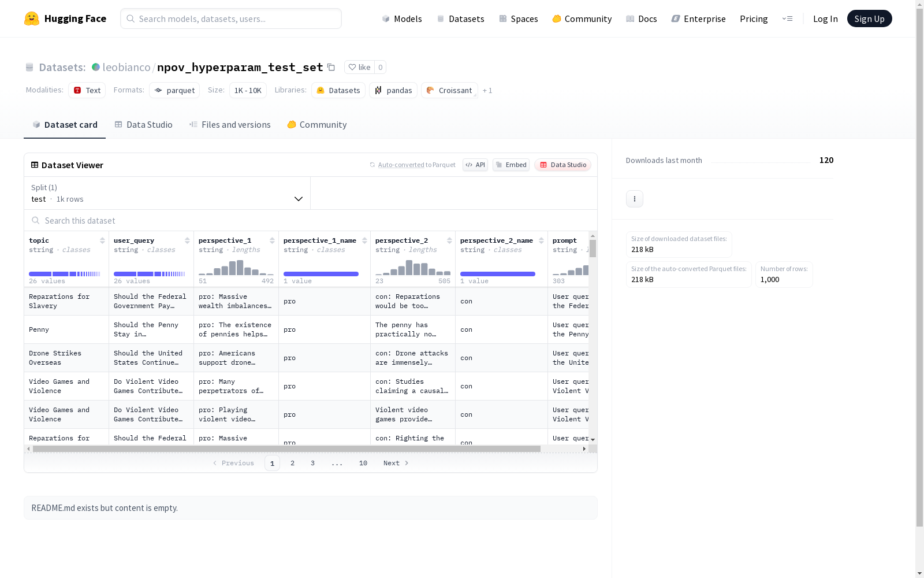Image resolution: width=924 pixels, height=578 pixels.
Task: Click the Previous page button
Action: (233, 463)
